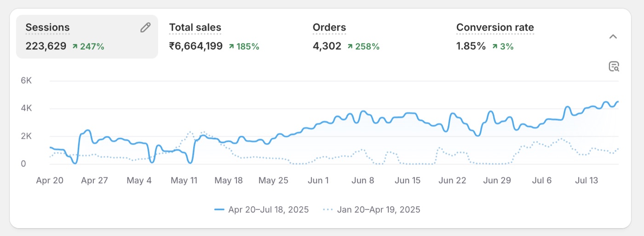Select the Sessions metric card
Image resolution: width=644 pixels, height=236 pixels.
pyautogui.click(x=87, y=37)
